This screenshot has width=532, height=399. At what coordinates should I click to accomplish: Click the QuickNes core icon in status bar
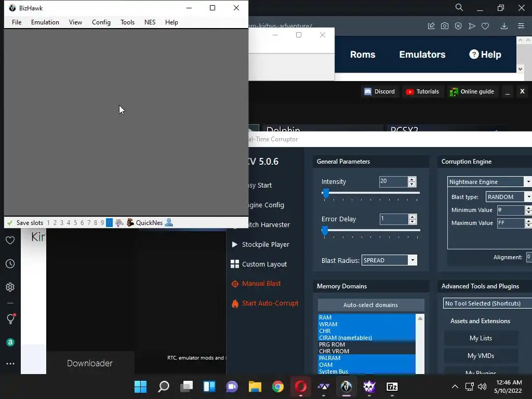130,222
